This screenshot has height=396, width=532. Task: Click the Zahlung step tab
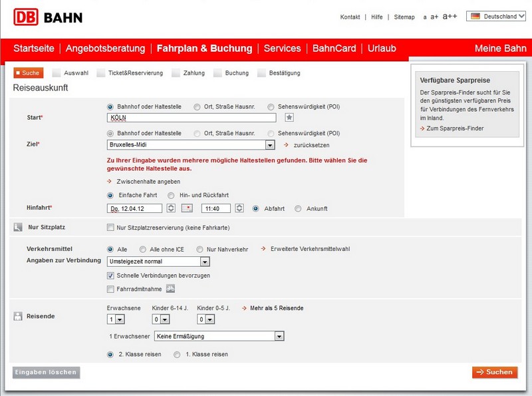(188, 73)
